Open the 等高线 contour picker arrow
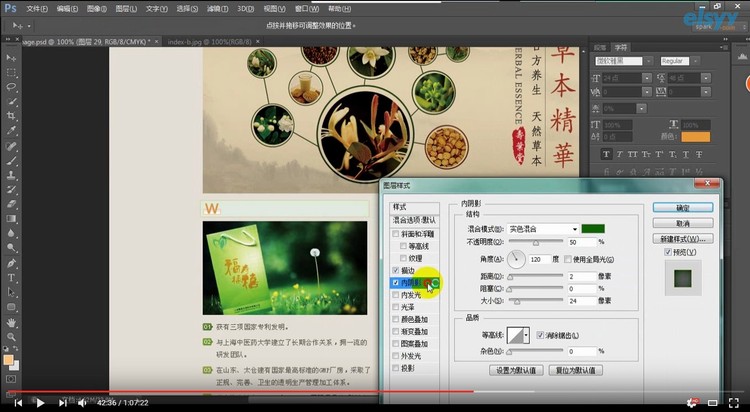750x412 pixels. click(526, 335)
